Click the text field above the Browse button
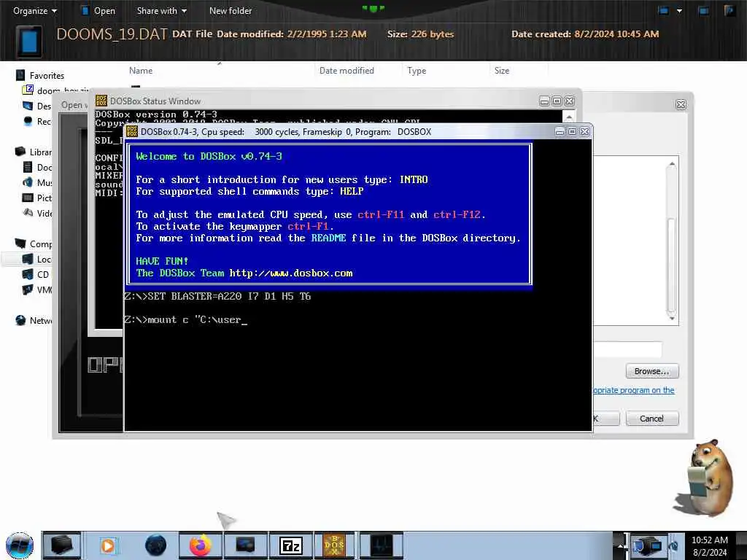 pyautogui.click(x=627, y=349)
